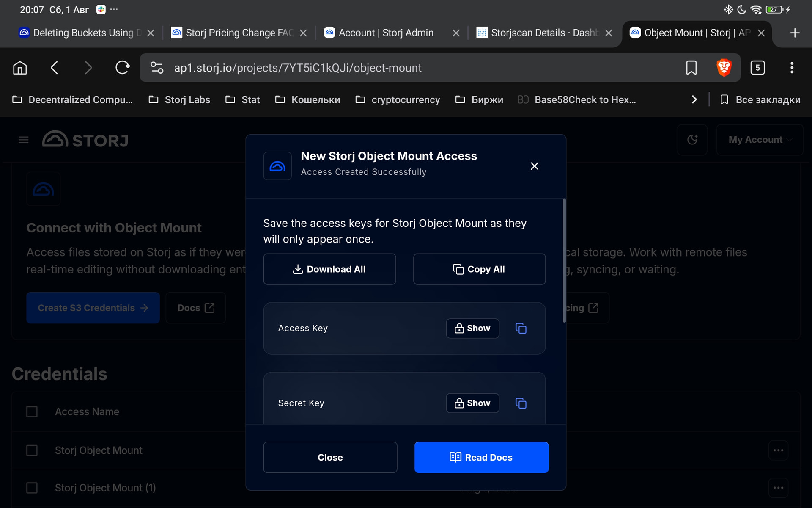The height and width of the screenshot is (508, 812).
Task: Open the hamburger navigation menu beside Storj logo
Action: (x=24, y=140)
